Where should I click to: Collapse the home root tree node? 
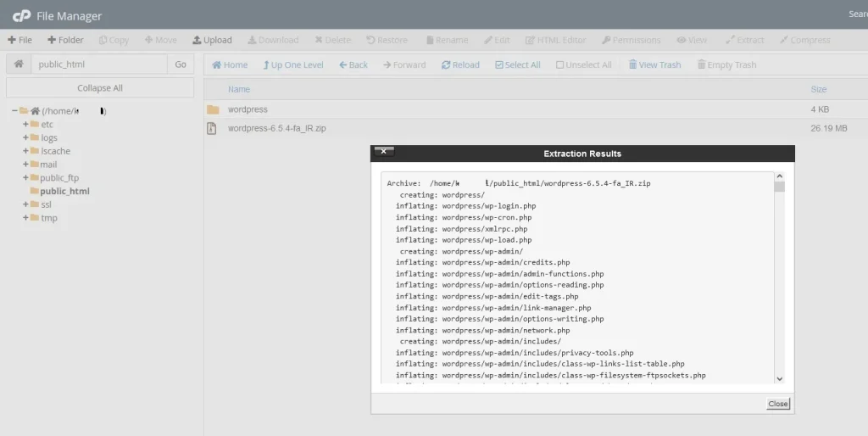coord(14,111)
